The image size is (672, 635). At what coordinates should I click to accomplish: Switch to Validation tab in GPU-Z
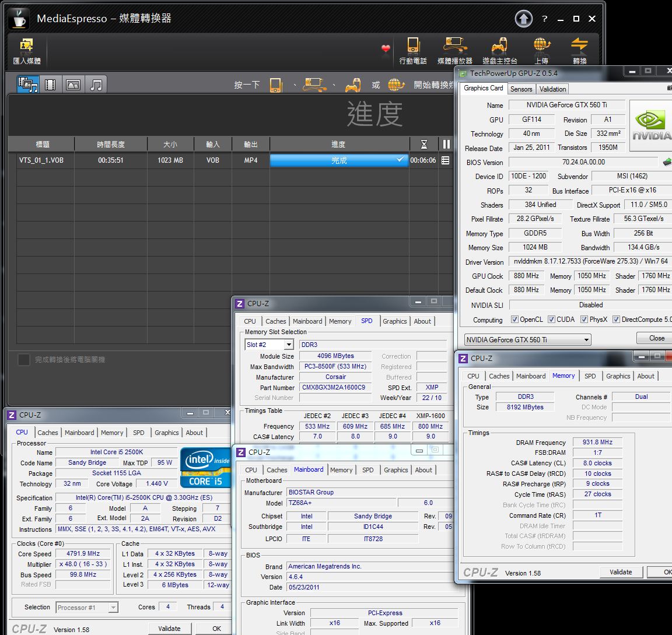[552, 89]
